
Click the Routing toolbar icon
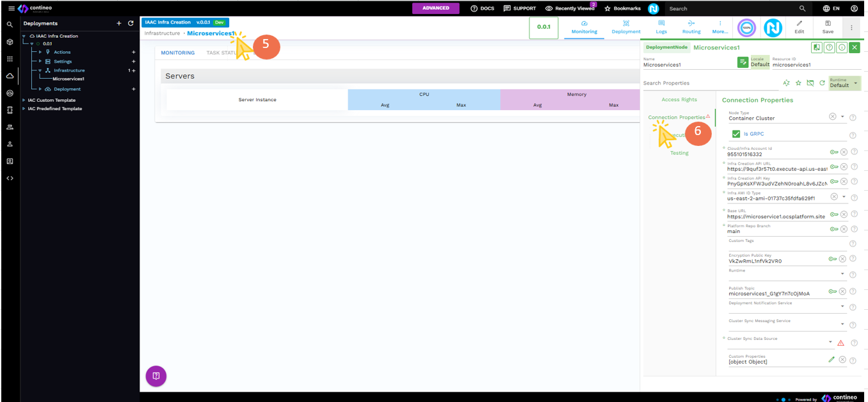(691, 23)
